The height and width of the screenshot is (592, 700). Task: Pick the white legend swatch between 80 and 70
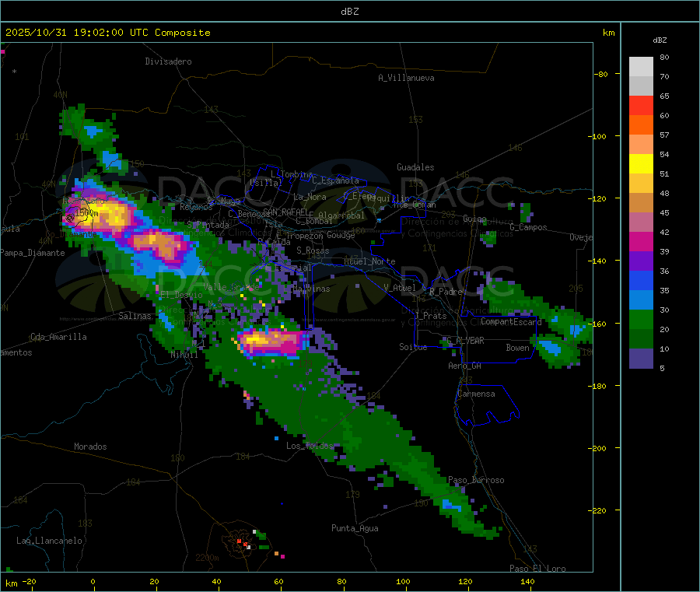tap(641, 67)
